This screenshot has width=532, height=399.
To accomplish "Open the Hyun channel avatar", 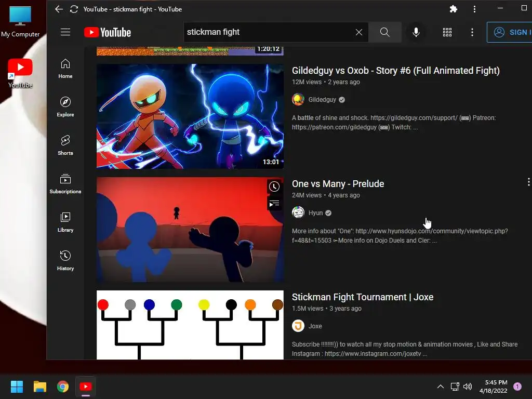I will 298,212.
